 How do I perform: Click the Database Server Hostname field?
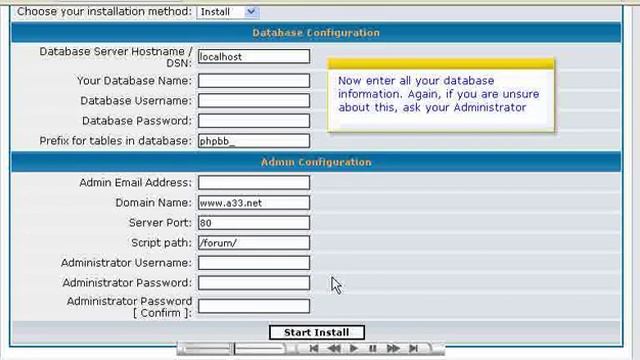[x=254, y=56]
